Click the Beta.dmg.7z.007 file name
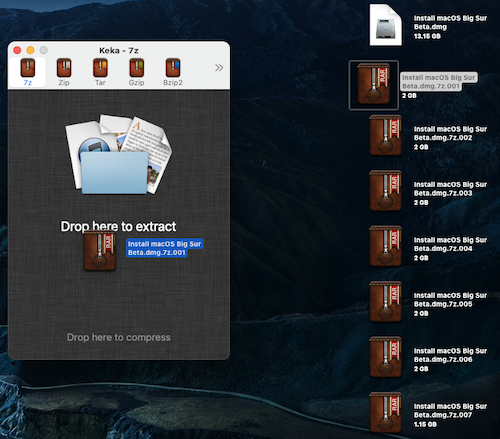This screenshot has width=500, height=439. (450, 411)
